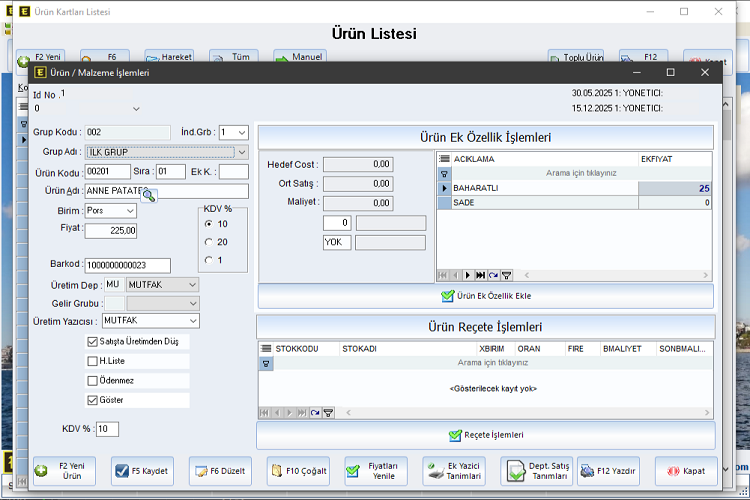Click the refresh icon in the Reçete grid navigator
The width and height of the screenshot is (750, 500).
coord(315,412)
